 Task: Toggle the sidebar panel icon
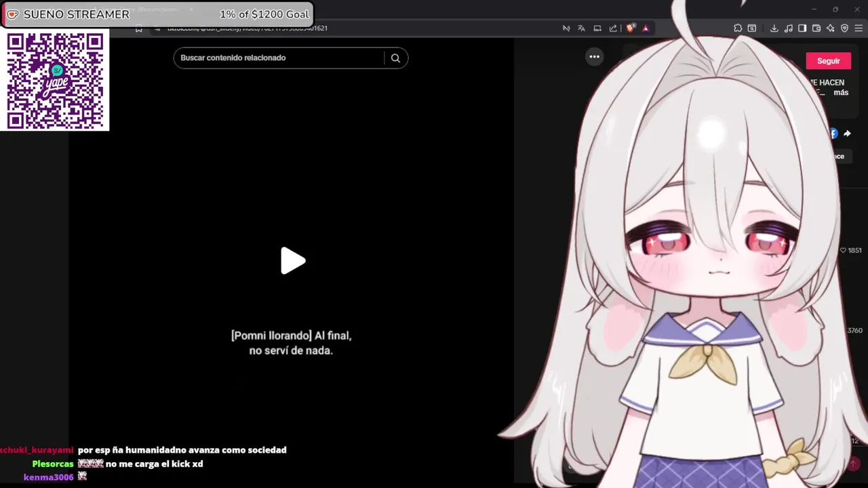802,28
